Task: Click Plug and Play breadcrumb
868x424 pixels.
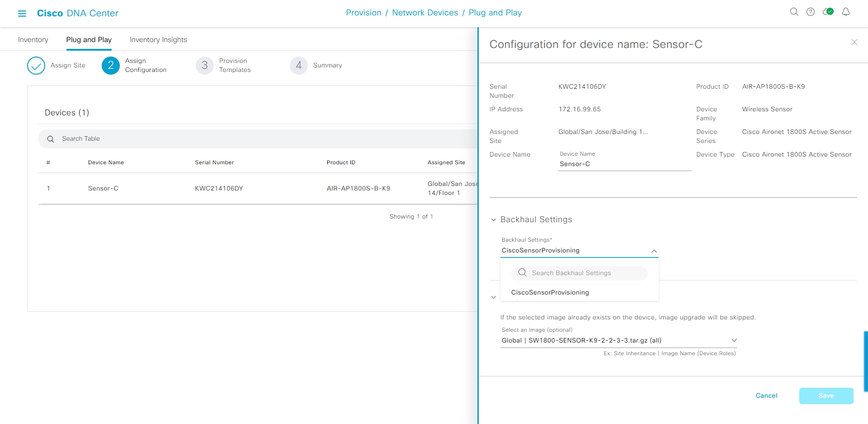Action: [x=495, y=13]
